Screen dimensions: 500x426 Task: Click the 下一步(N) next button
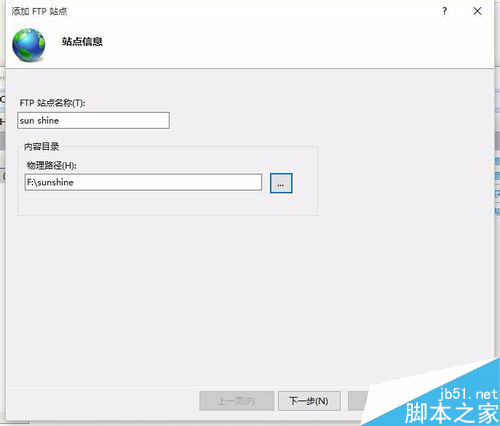309,401
